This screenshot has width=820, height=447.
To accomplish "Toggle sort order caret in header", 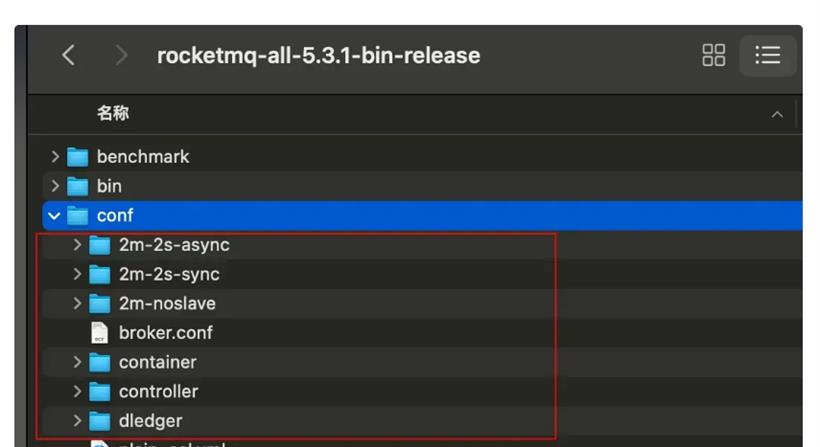I will point(777,115).
